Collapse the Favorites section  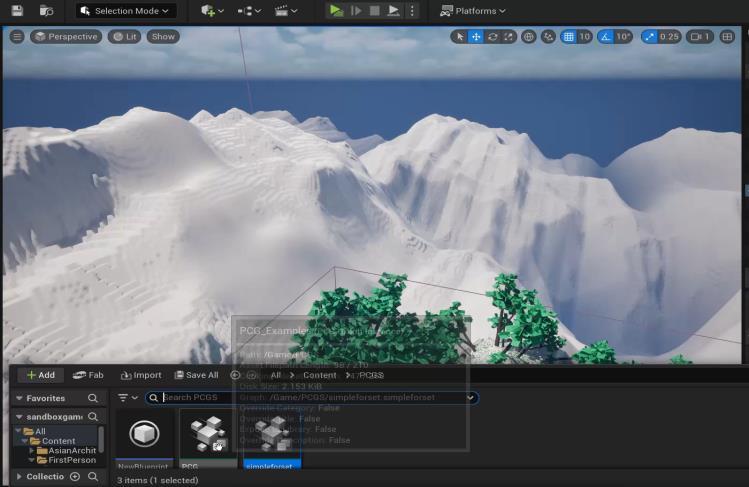pyautogui.click(x=19, y=398)
